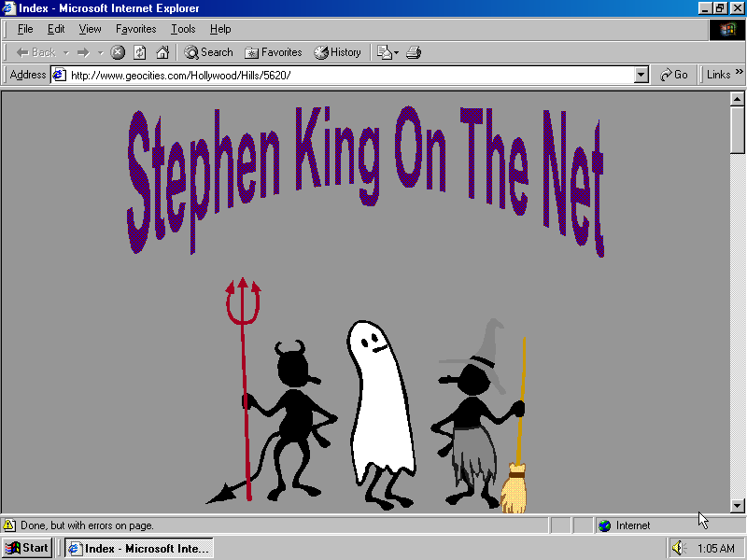Open the Help menu

click(x=220, y=29)
